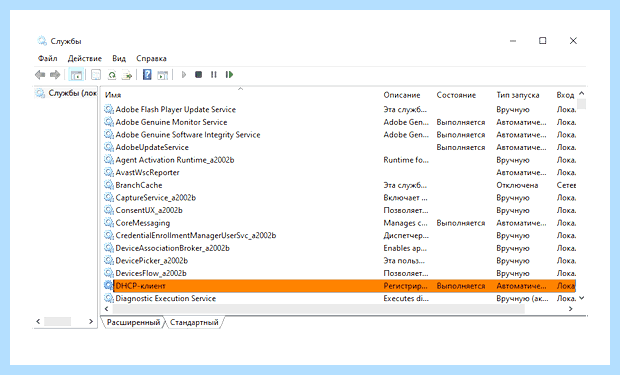620x375 pixels.
Task: Maximize the Службы window
Action: (542, 41)
